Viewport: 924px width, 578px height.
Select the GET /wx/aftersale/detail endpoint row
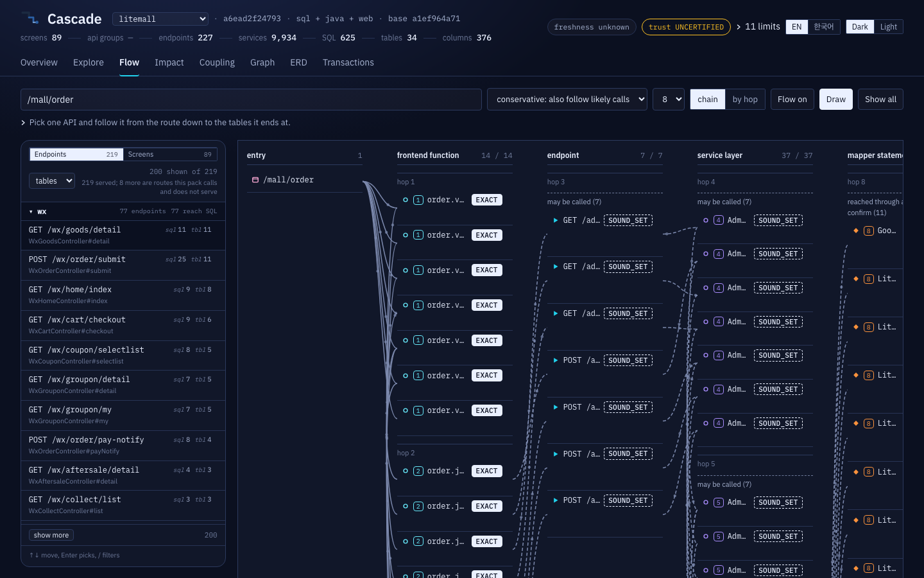click(x=123, y=475)
